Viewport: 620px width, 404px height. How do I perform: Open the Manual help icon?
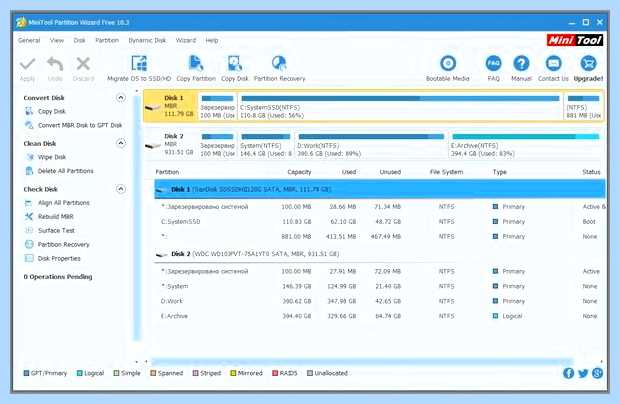pyautogui.click(x=521, y=63)
